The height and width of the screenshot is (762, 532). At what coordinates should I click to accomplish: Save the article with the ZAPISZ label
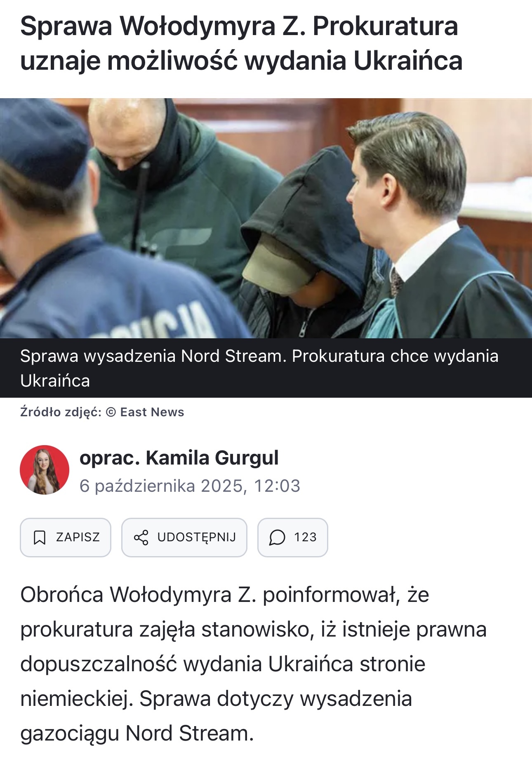[x=78, y=537]
